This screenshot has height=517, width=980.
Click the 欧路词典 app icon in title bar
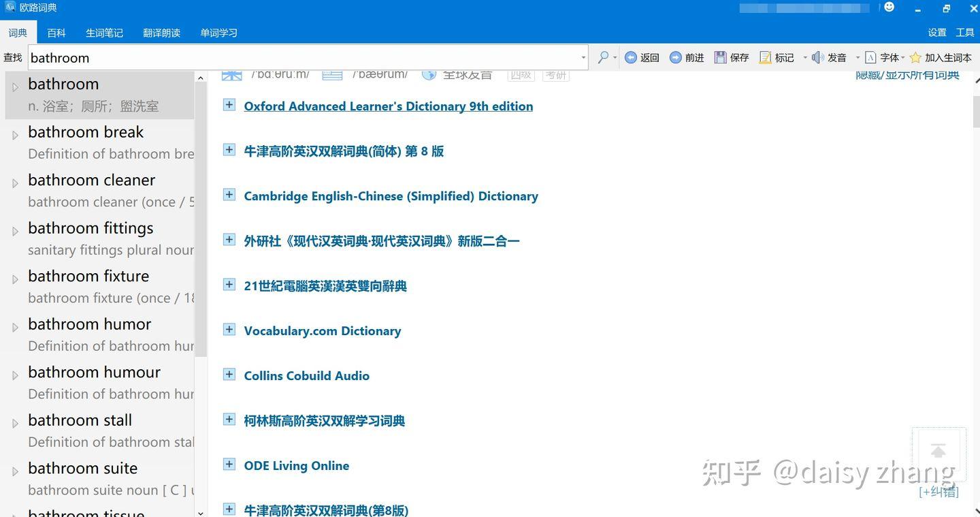[x=10, y=7]
